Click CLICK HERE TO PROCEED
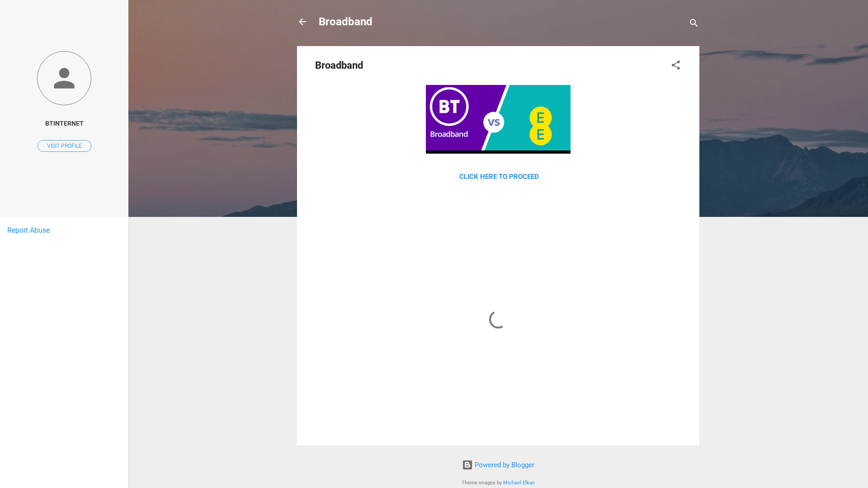This screenshot has width=868, height=488. click(x=499, y=176)
